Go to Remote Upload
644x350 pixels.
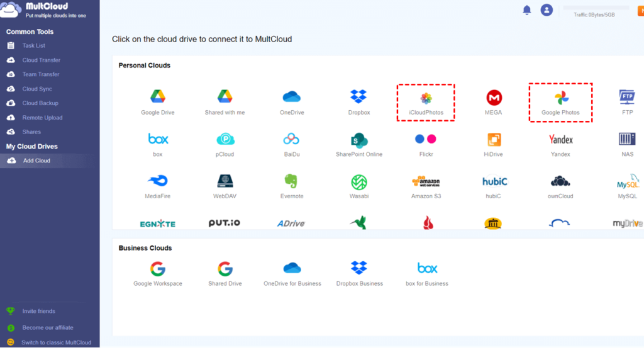pyautogui.click(x=42, y=118)
